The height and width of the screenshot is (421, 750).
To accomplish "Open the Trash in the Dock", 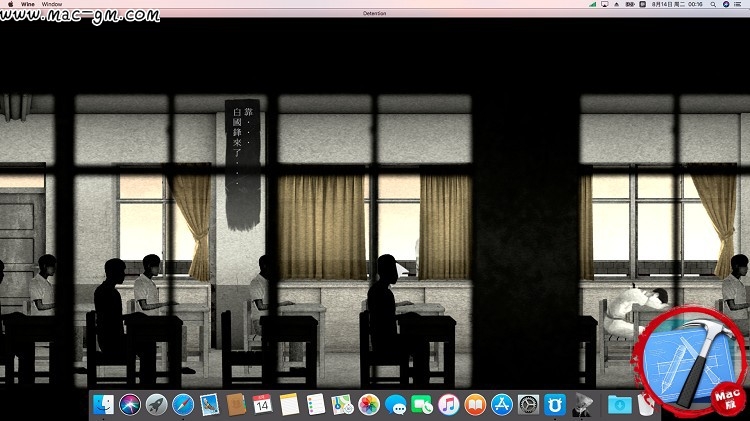I will pyautogui.click(x=645, y=405).
